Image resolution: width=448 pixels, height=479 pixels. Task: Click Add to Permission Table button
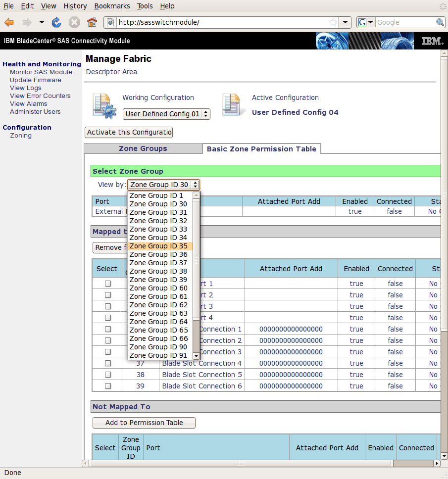(x=144, y=423)
